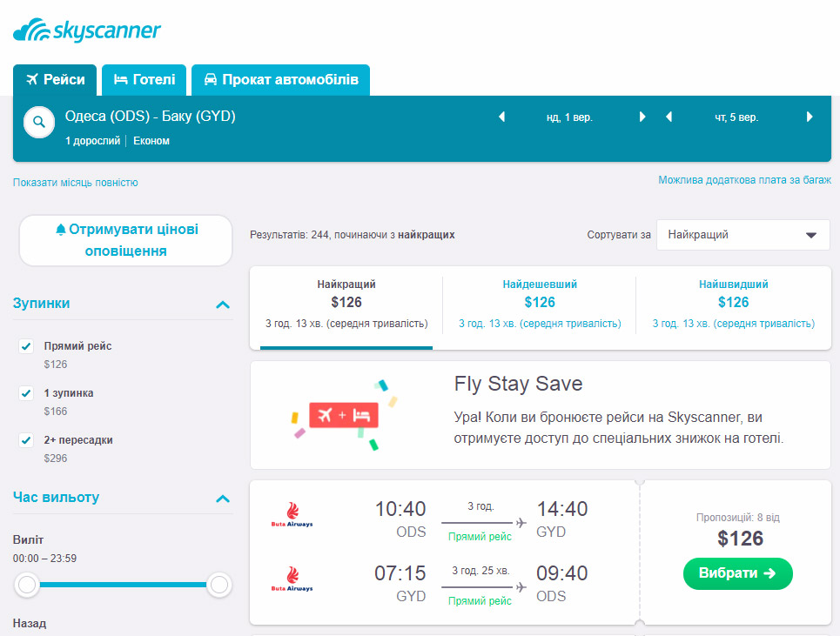Click the 1 дорослий passenger text
The image size is (840, 636).
[92, 141]
